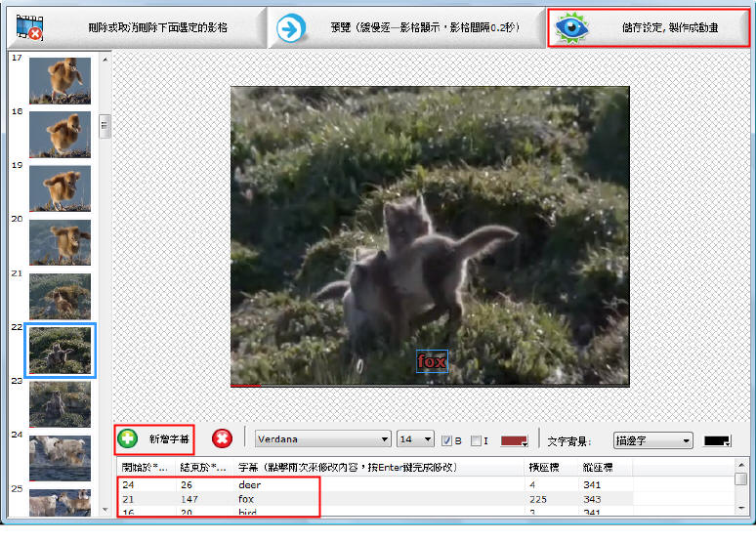Enable the Italic (I) checkbox

[476, 440]
